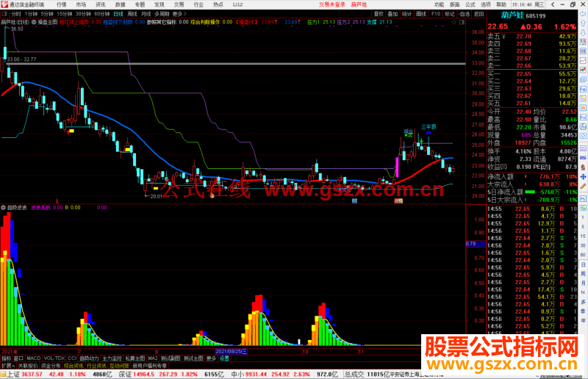
Task: Open the 公式 menu
Action: pyautogui.click(x=470, y=4)
